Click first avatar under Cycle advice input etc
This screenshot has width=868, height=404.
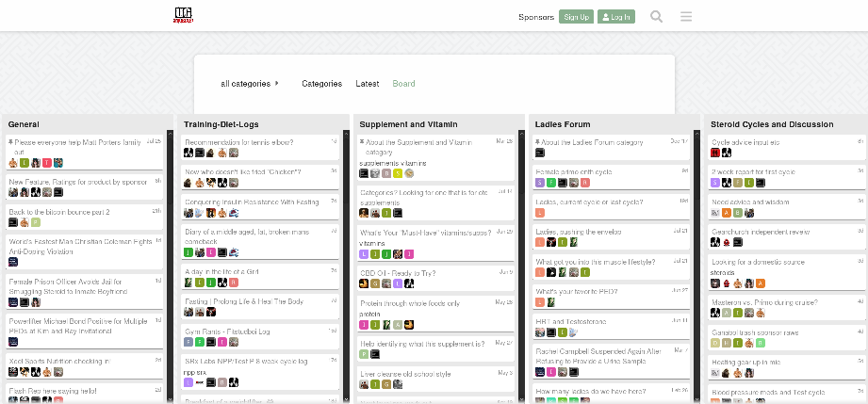[x=715, y=153]
